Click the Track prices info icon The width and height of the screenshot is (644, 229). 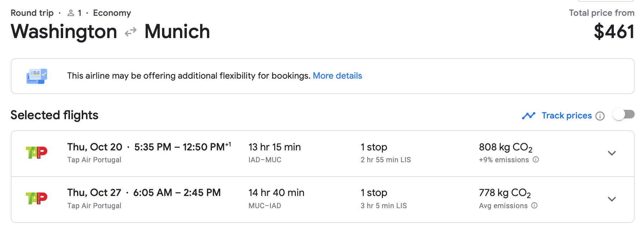point(600,116)
